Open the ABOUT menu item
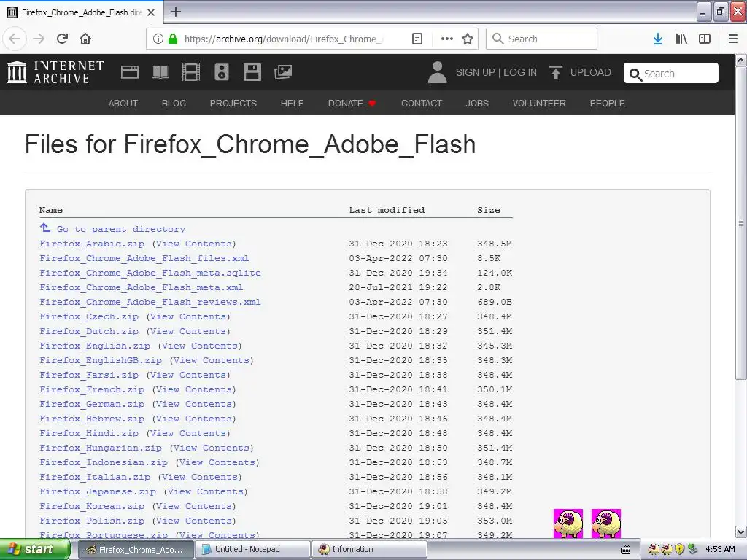 pos(123,104)
